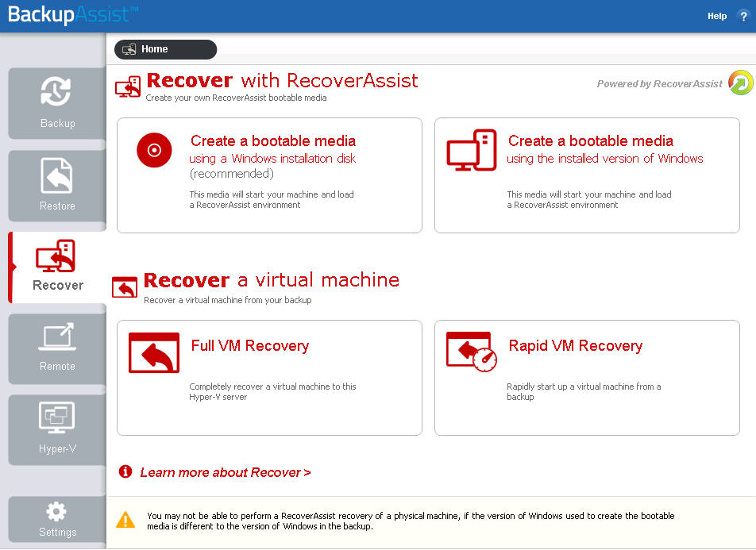This screenshot has width=756, height=550.
Task: Click the Full VM Recovery arrow icon
Action: point(154,352)
